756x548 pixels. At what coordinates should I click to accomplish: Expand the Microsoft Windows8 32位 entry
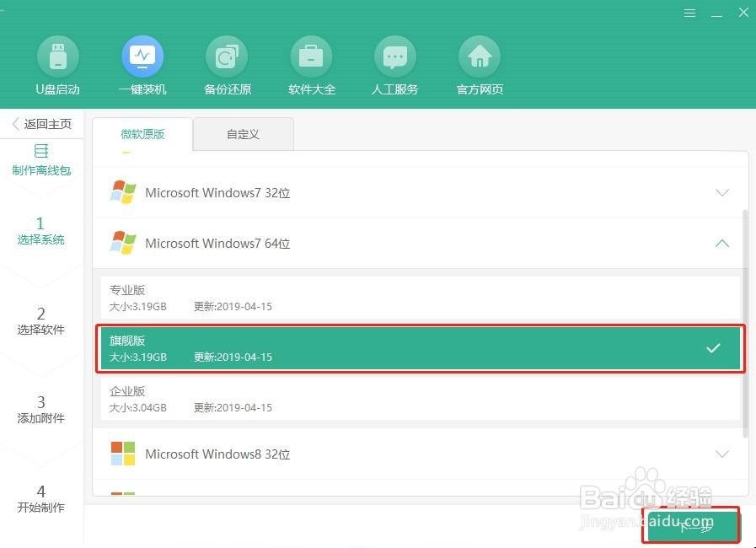pyautogui.click(x=722, y=454)
